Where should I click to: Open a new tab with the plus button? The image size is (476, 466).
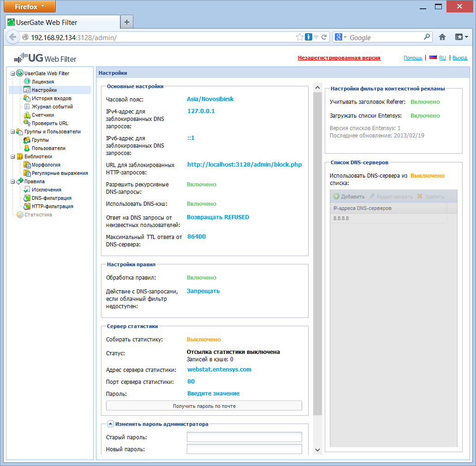pos(127,22)
